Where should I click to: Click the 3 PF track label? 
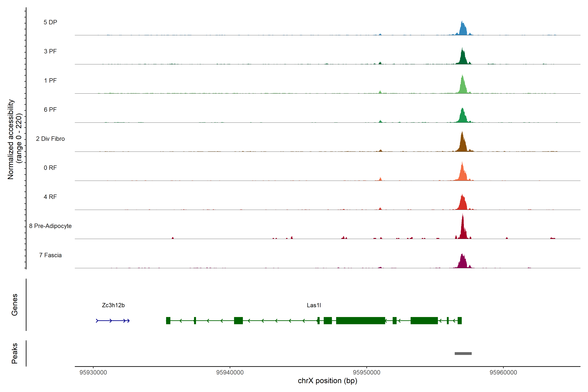(x=50, y=51)
